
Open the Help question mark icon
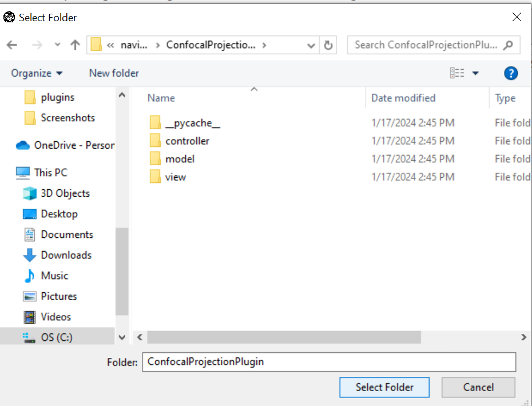point(511,73)
